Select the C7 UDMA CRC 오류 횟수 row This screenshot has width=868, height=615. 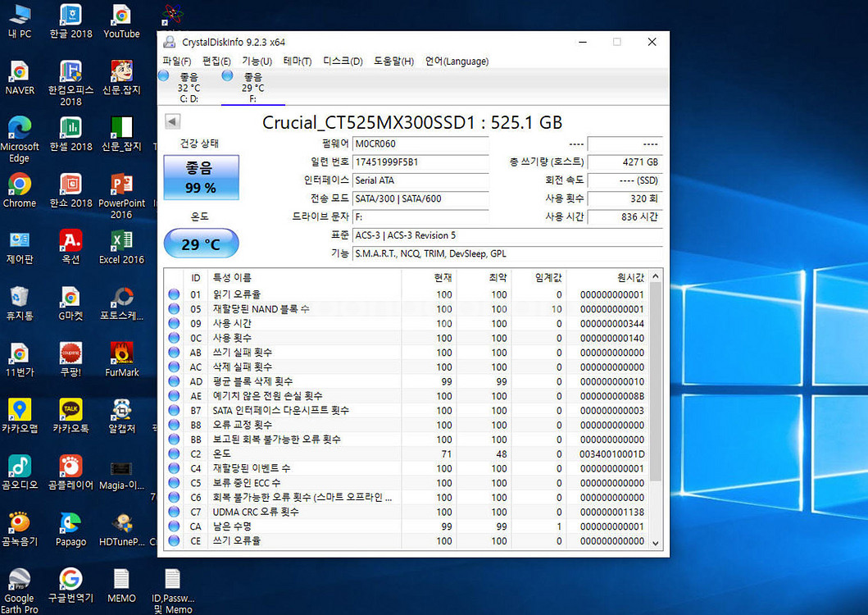coord(407,512)
